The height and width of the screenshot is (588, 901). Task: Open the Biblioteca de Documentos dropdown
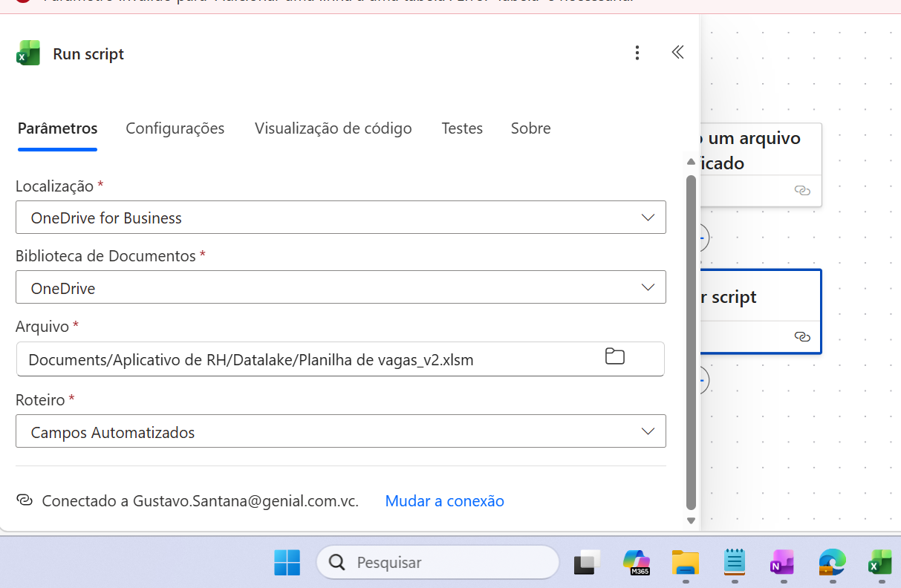click(x=648, y=287)
